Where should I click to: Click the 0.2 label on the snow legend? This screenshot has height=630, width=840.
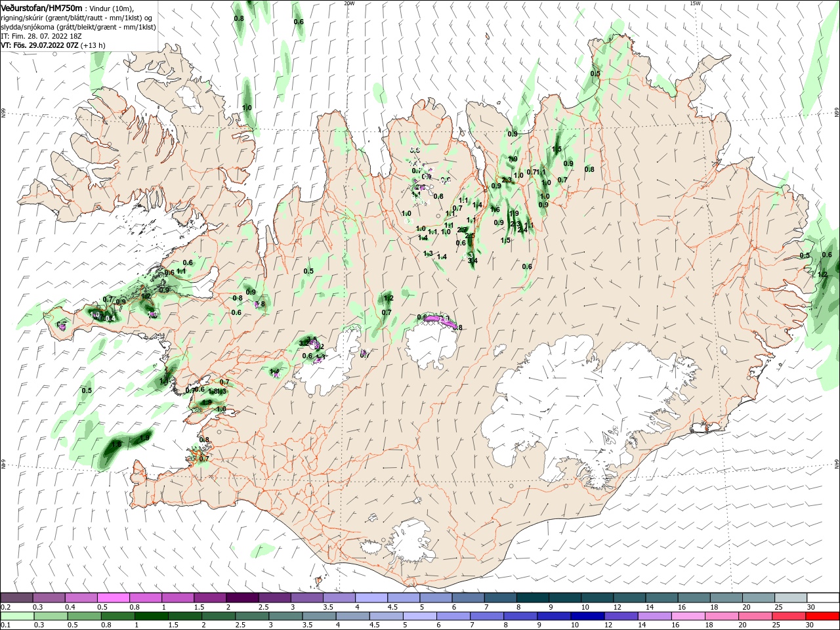pyautogui.click(x=6, y=607)
